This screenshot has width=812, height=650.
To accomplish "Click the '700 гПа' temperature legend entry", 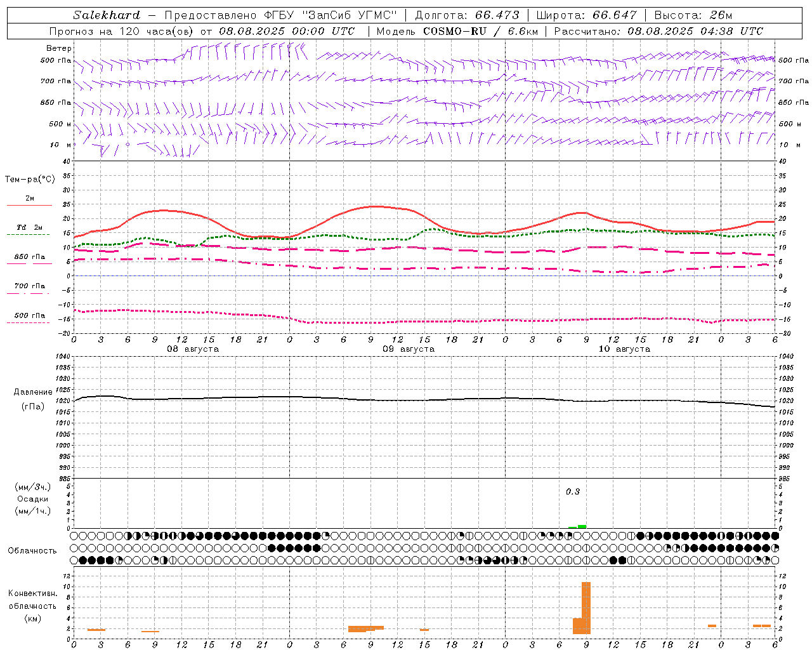I will [x=29, y=286].
